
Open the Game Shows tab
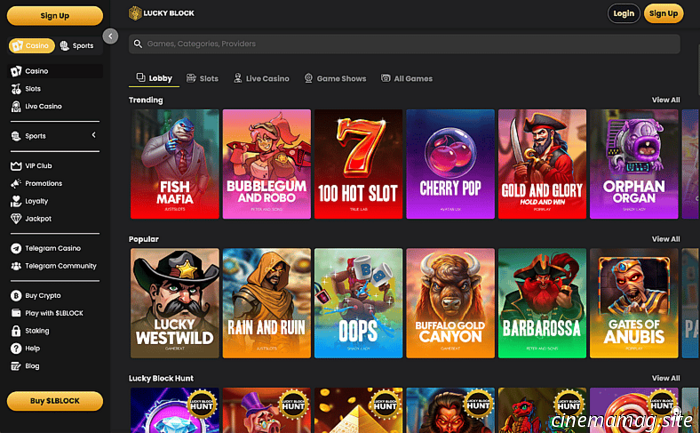[335, 78]
